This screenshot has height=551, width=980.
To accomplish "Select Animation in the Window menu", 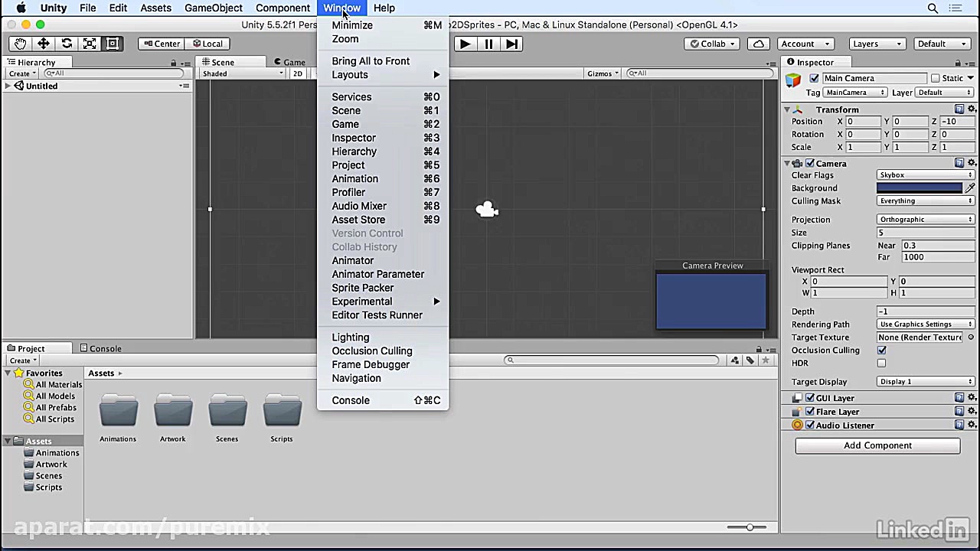I will click(383, 178).
